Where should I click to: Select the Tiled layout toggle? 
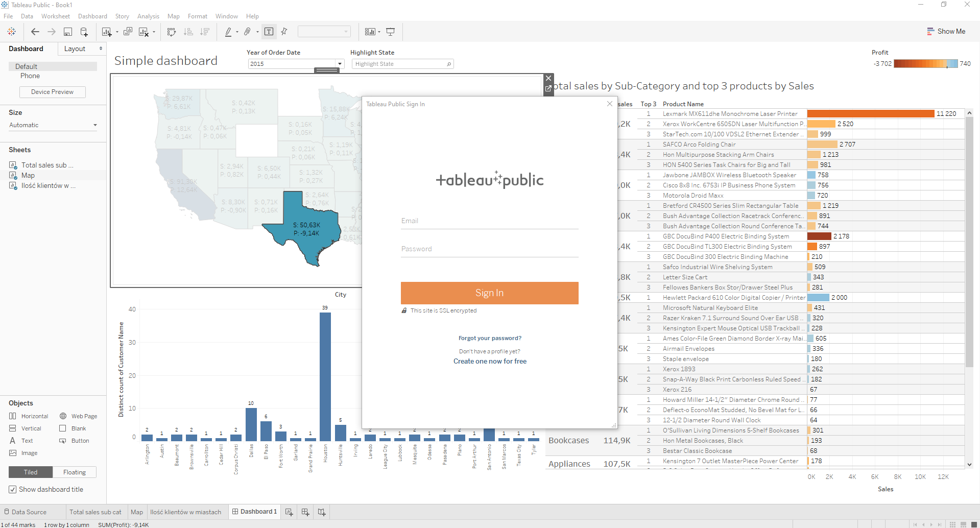[x=31, y=472]
